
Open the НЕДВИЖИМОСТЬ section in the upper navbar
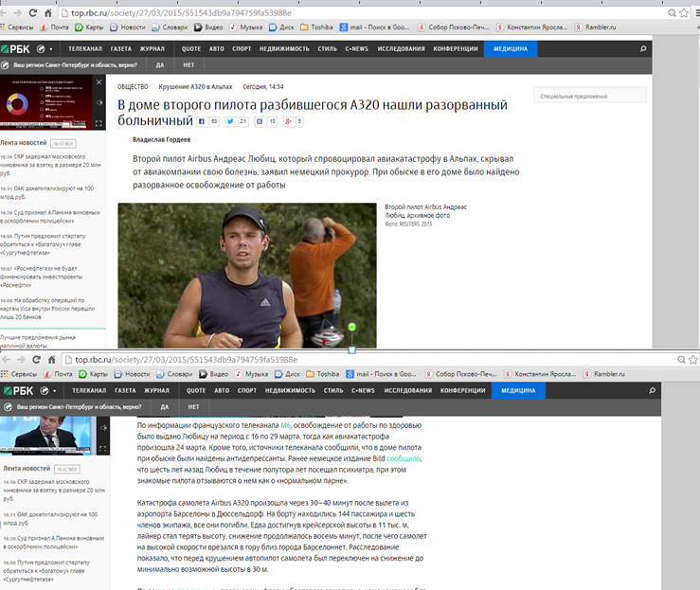(x=284, y=49)
